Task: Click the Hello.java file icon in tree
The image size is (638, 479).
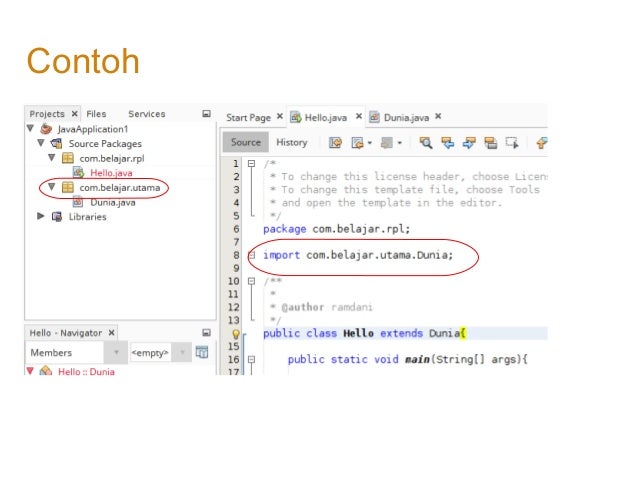Action: (x=78, y=173)
